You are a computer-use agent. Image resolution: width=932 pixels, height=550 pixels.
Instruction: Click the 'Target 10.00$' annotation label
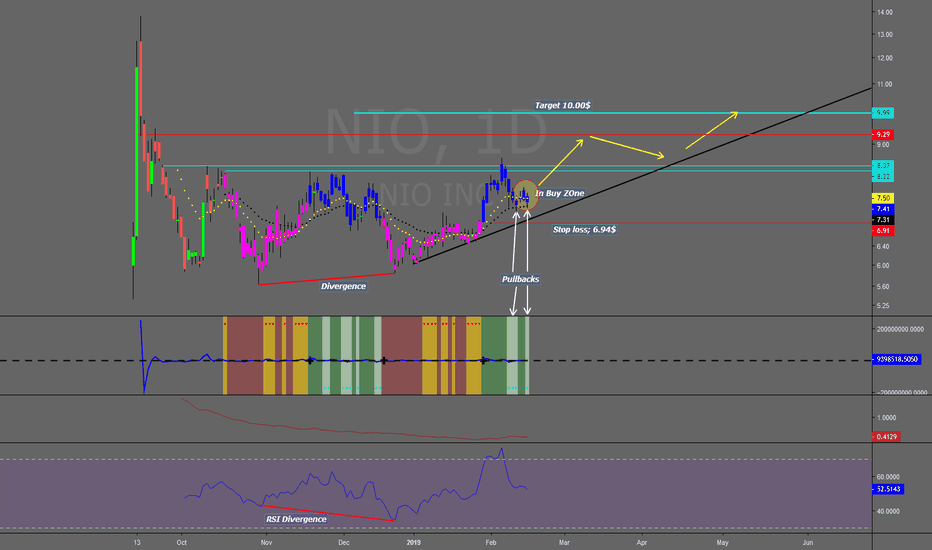click(x=562, y=105)
